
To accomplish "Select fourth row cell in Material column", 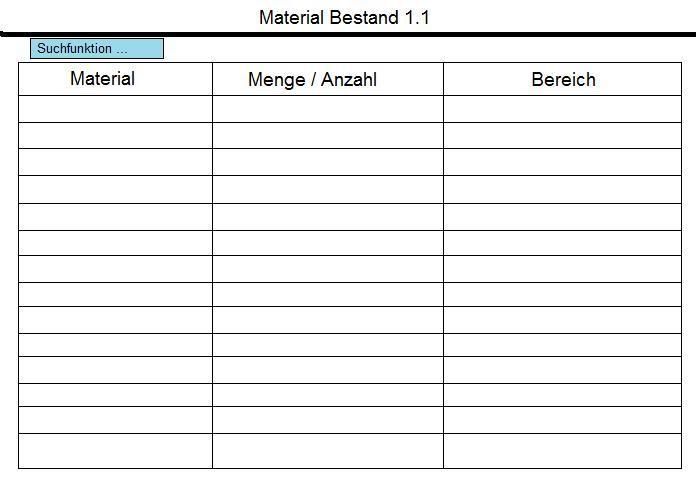I will pos(115,189).
